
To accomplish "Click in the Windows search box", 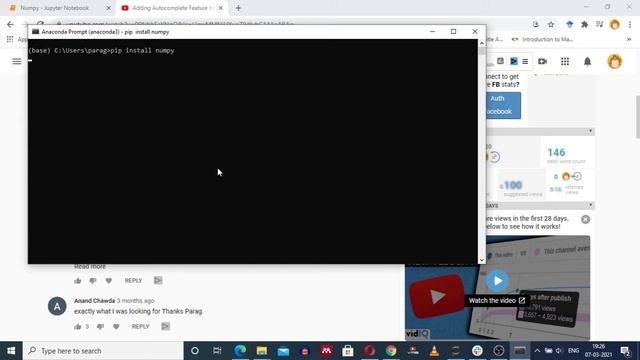I will 103,351.
